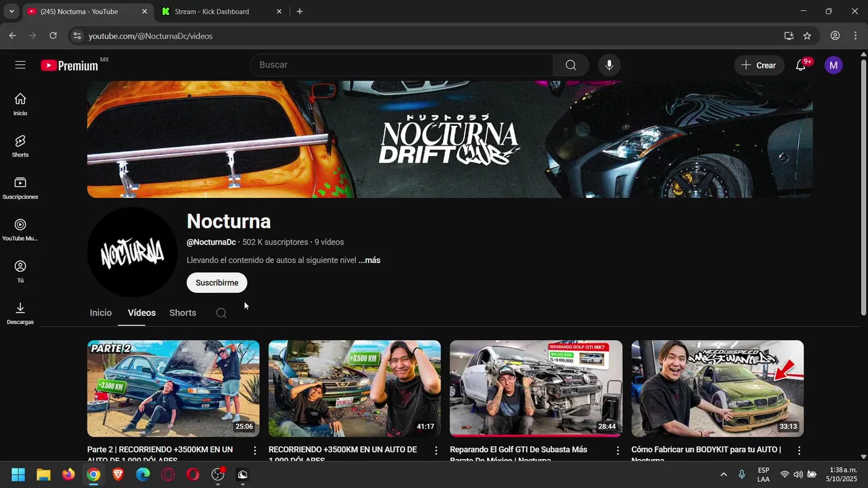Open the Chrome three-dot menu

click(856, 35)
